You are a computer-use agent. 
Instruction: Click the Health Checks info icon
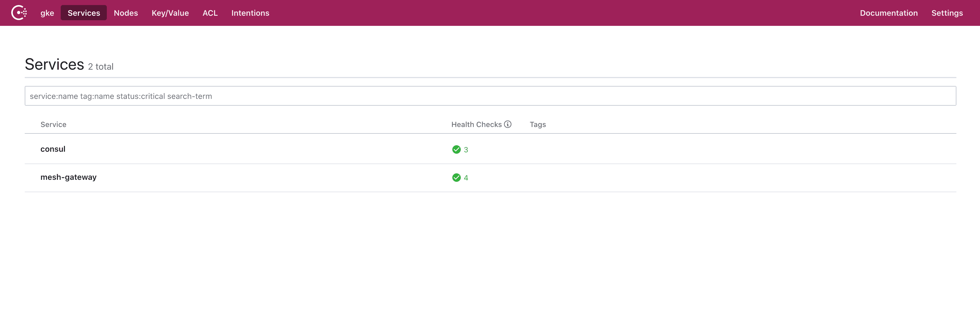[x=507, y=124]
